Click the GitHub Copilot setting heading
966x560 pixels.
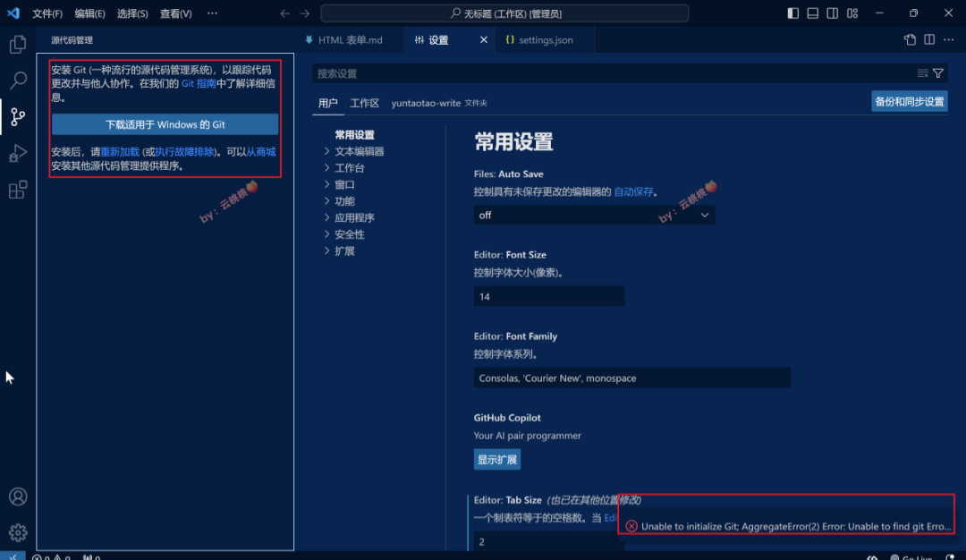pyautogui.click(x=507, y=418)
